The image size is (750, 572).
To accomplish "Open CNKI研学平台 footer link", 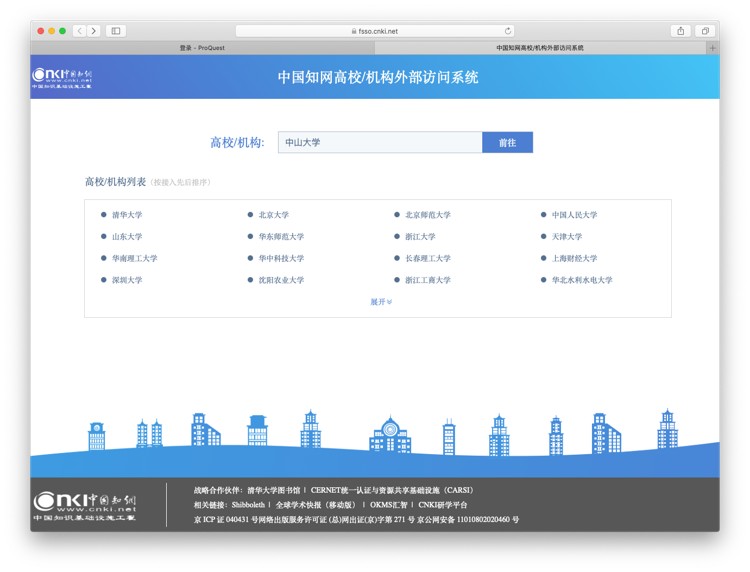I will pyautogui.click(x=442, y=505).
